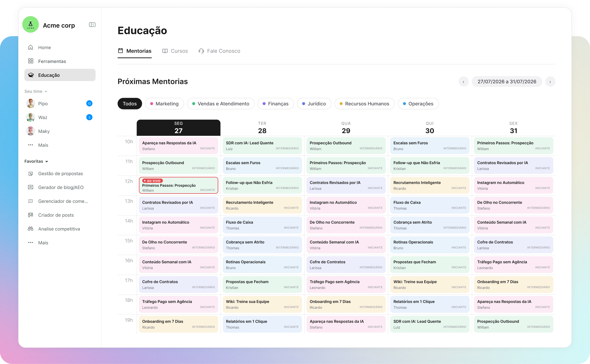
Task: Open the AO VIVO Primeiros Passos session
Action: tap(178, 185)
